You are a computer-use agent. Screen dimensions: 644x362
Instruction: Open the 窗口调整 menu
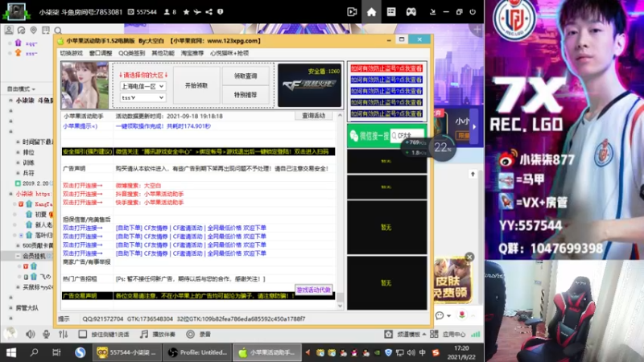[x=101, y=53]
